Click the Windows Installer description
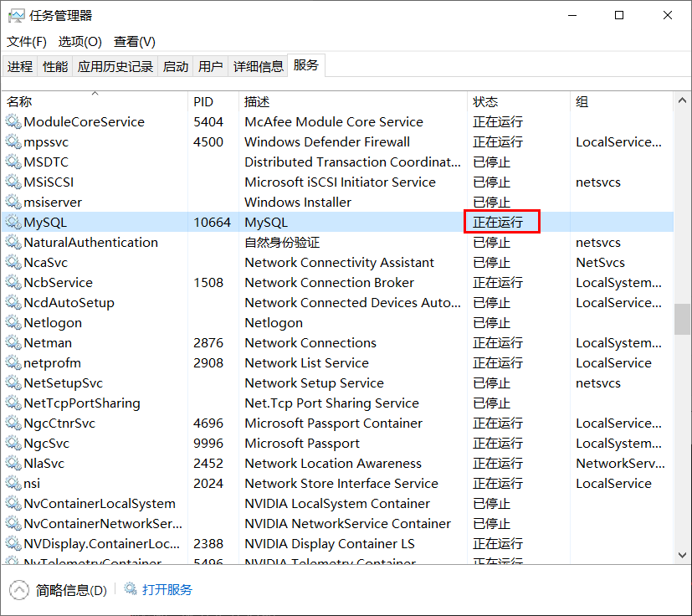692x616 pixels. [298, 202]
